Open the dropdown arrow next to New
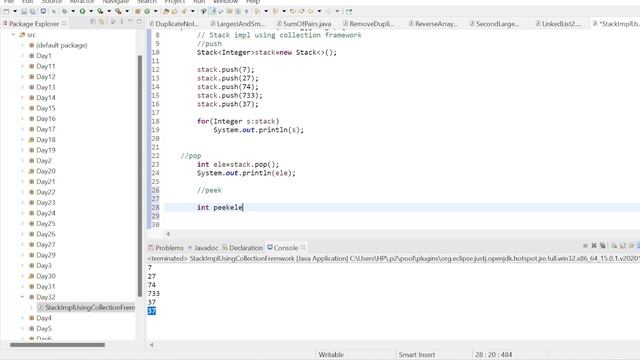This screenshot has height=360, width=640. [15, 11]
